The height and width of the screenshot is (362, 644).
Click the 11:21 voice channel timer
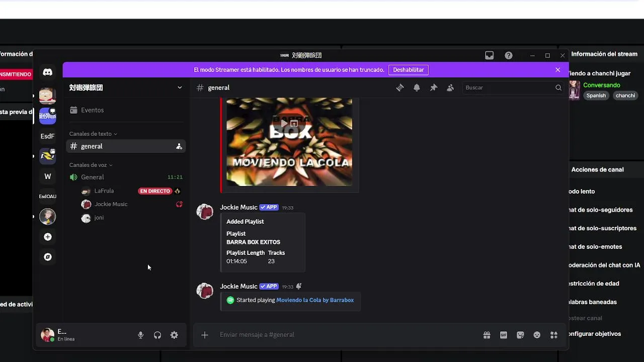[x=175, y=177]
